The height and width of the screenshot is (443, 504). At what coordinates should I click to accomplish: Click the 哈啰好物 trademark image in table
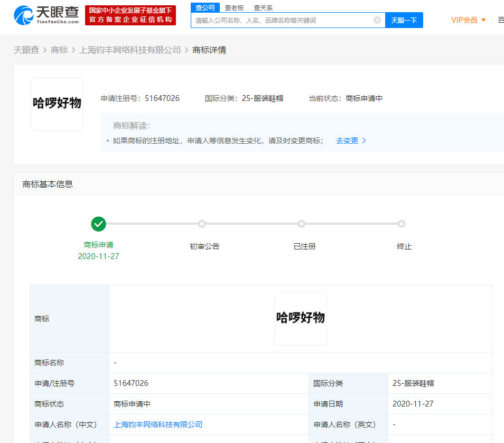click(300, 318)
